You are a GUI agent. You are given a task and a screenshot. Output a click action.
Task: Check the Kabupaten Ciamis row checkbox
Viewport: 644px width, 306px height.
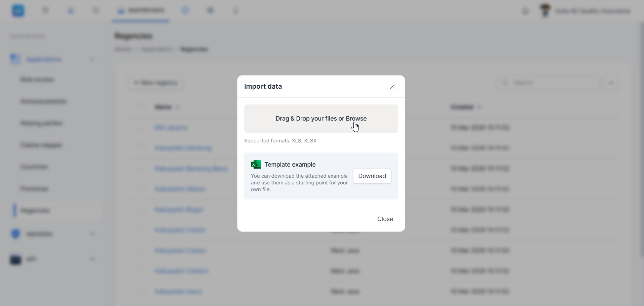(x=141, y=230)
